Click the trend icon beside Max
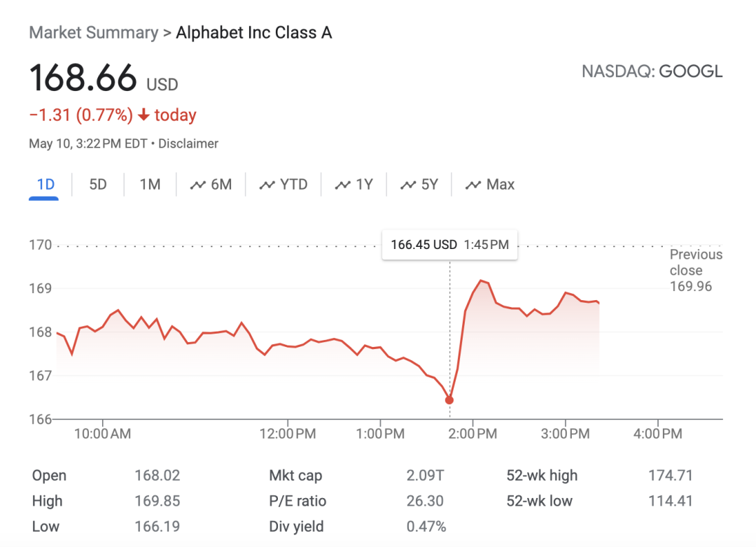Viewport: 756px width, 547px height. (x=474, y=185)
